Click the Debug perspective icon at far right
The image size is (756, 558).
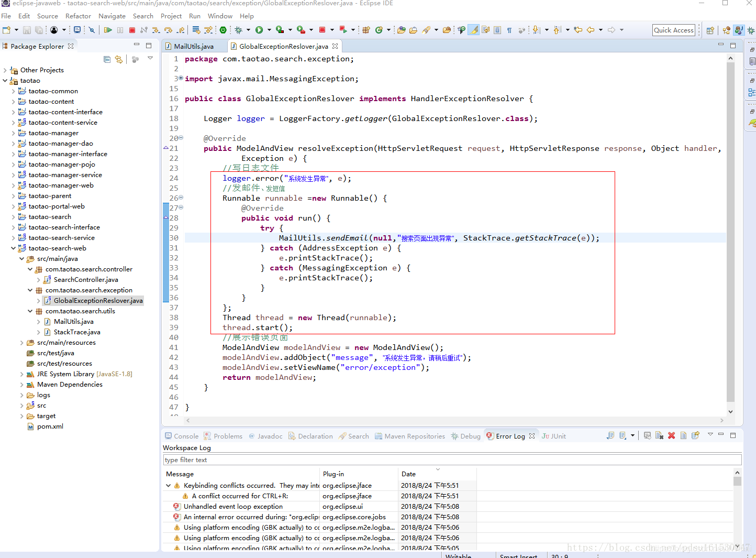click(x=751, y=30)
